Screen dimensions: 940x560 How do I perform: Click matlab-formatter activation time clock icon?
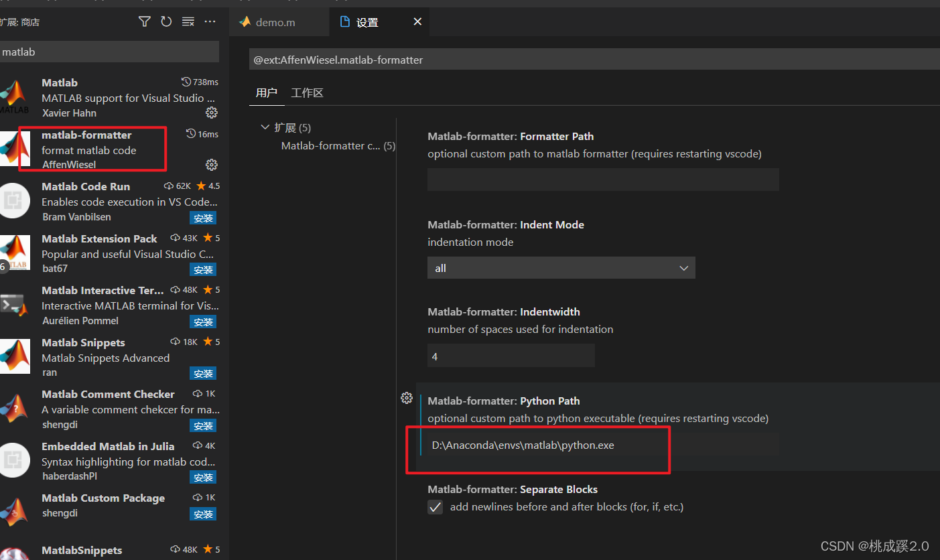191,134
